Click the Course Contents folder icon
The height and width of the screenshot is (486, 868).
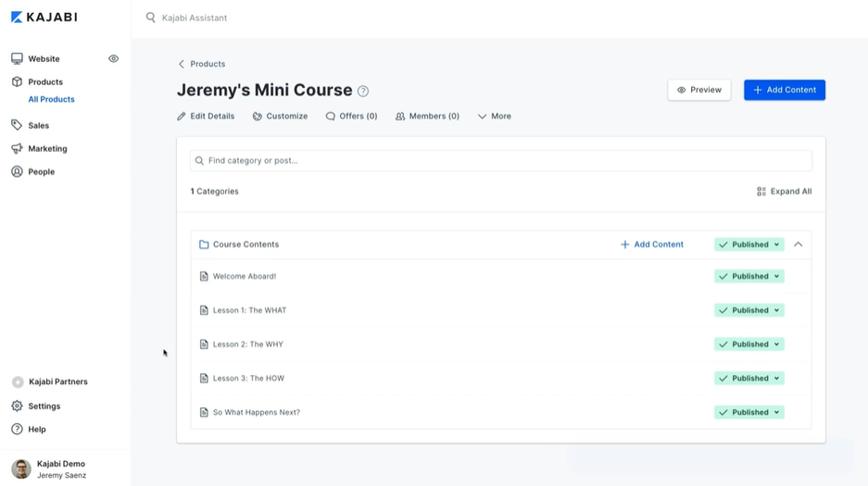(204, 244)
